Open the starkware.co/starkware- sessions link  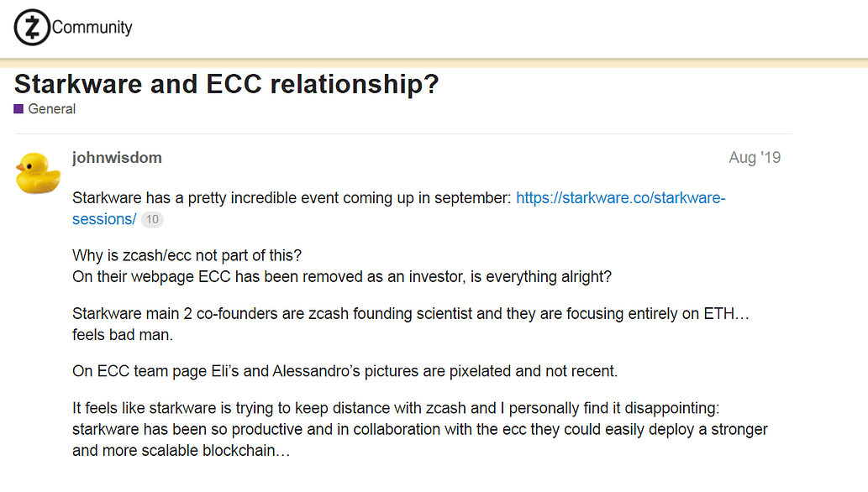620,198
